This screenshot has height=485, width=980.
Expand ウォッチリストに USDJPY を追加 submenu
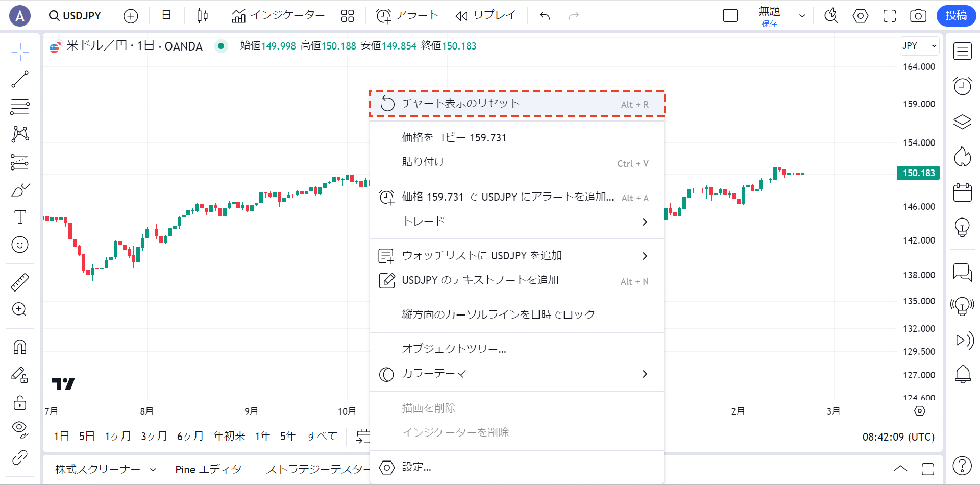click(x=517, y=256)
